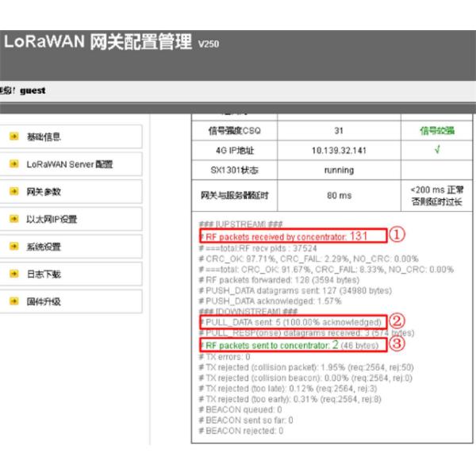Click the arrow icon beside 网关参数
The width and height of the screenshot is (476, 476).
(x=14, y=192)
